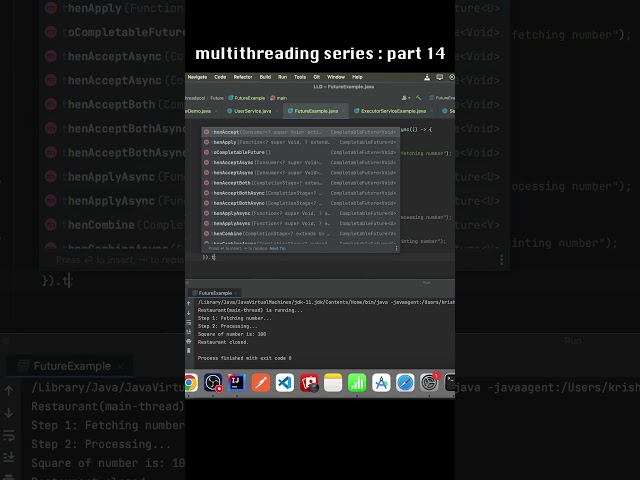This screenshot has width=640, height=480.
Task: Click main method in breadcrumb bar
Action: coord(279,98)
